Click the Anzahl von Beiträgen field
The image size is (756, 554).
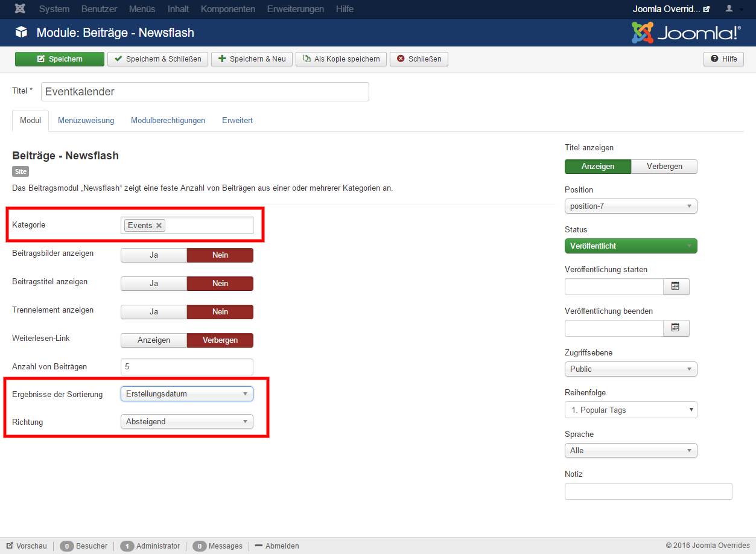tap(186, 367)
